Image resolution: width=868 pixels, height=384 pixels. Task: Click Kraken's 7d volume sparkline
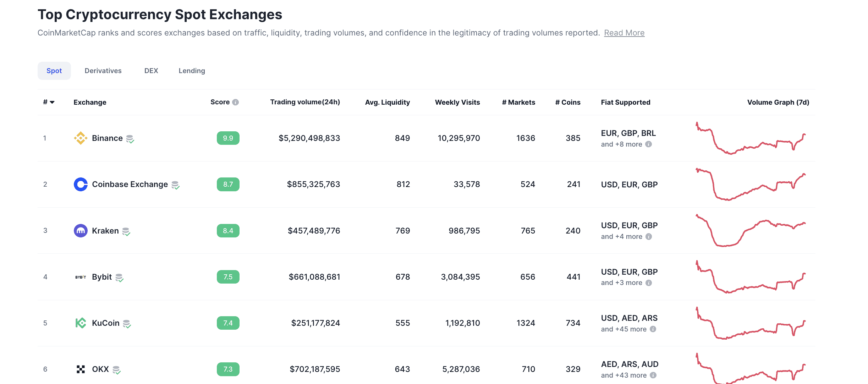tap(751, 230)
